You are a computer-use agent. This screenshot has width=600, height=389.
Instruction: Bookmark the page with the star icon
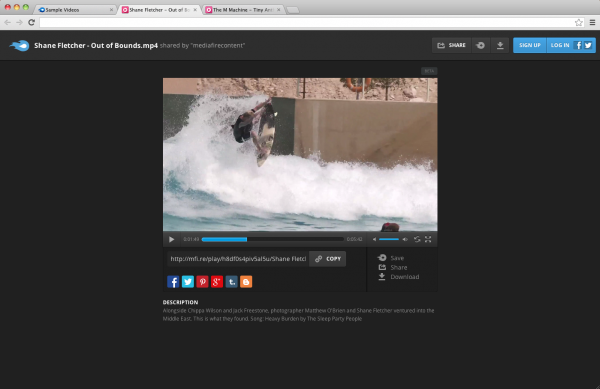pos(579,23)
